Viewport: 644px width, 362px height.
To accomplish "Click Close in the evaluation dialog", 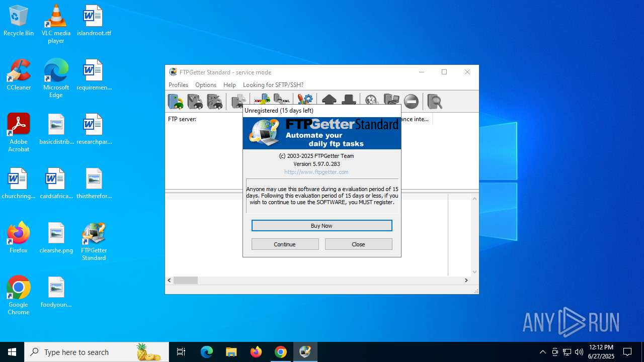I will [x=358, y=244].
